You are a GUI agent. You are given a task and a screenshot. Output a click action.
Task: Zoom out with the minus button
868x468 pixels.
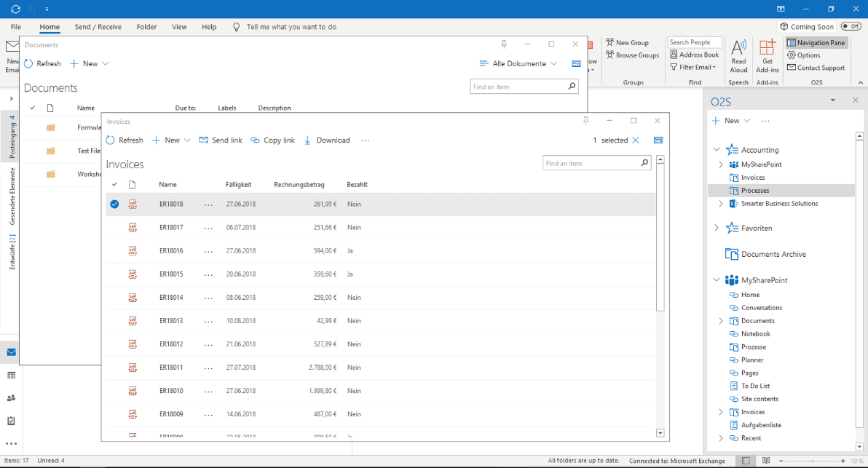(x=781, y=461)
